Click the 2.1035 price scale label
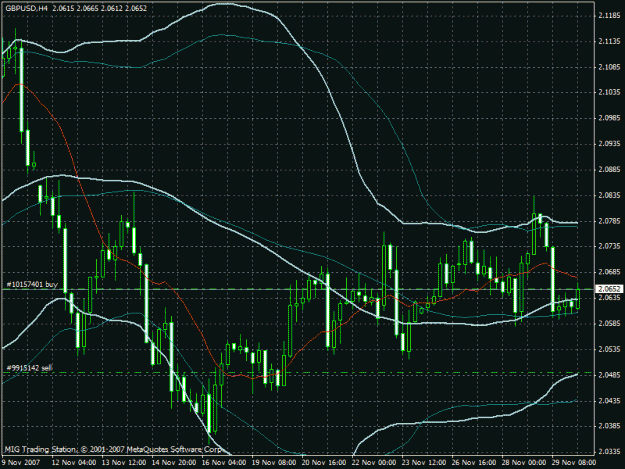The width and height of the screenshot is (625, 469). point(609,92)
